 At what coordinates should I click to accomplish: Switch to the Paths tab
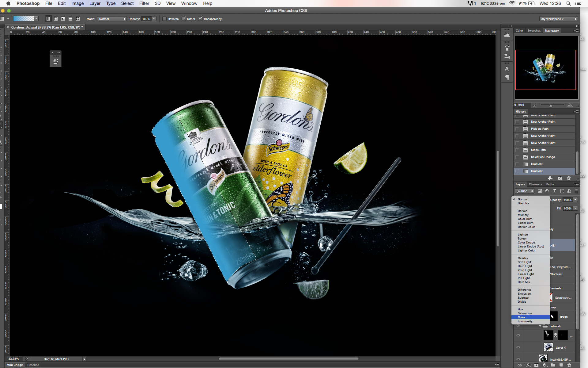tap(550, 184)
